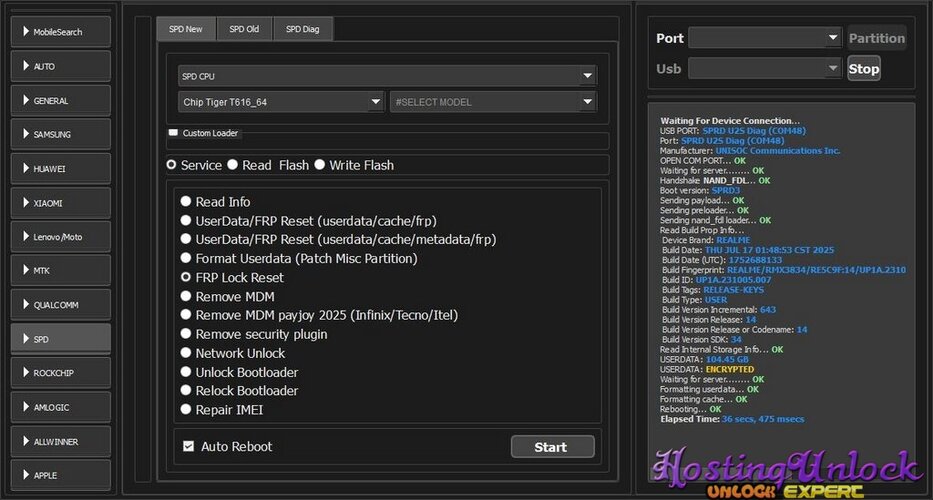Toggle the Auto Reboot checkbox

(188, 446)
